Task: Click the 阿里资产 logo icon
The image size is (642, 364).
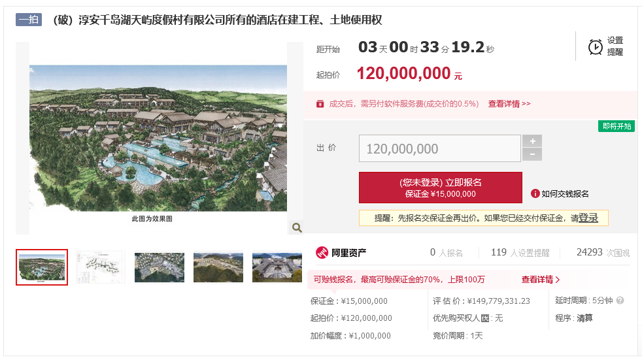Action: click(x=322, y=253)
